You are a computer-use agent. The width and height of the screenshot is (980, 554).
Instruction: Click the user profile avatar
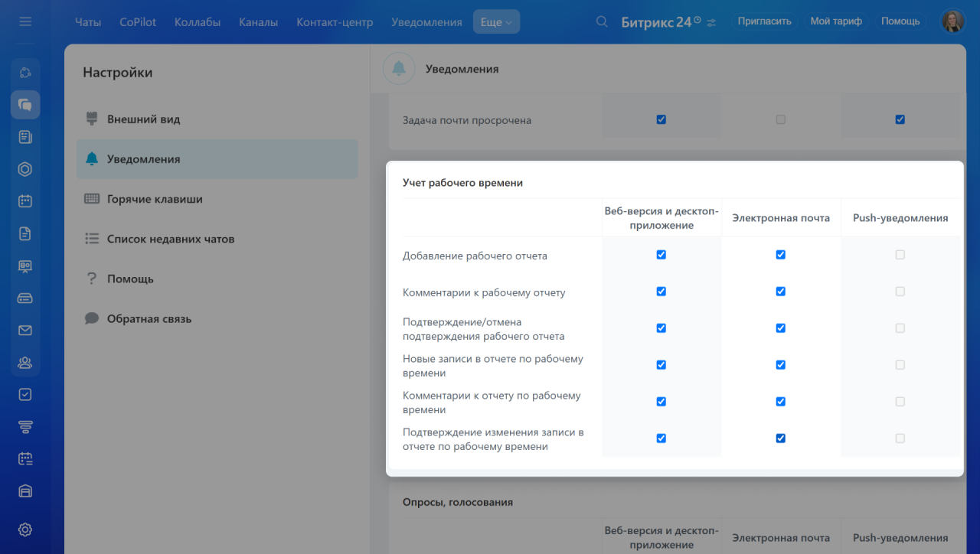click(x=953, y=21)
